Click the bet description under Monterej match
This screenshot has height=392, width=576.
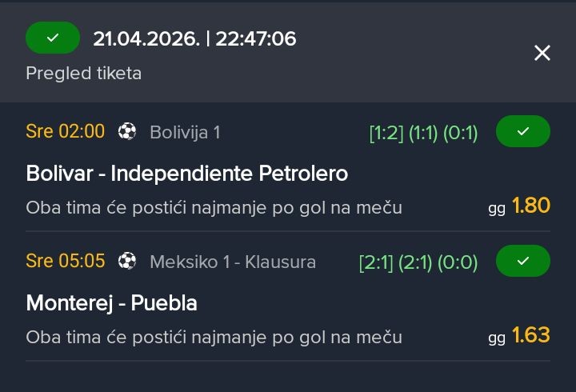pyautogui.click(x=214, y=337)
